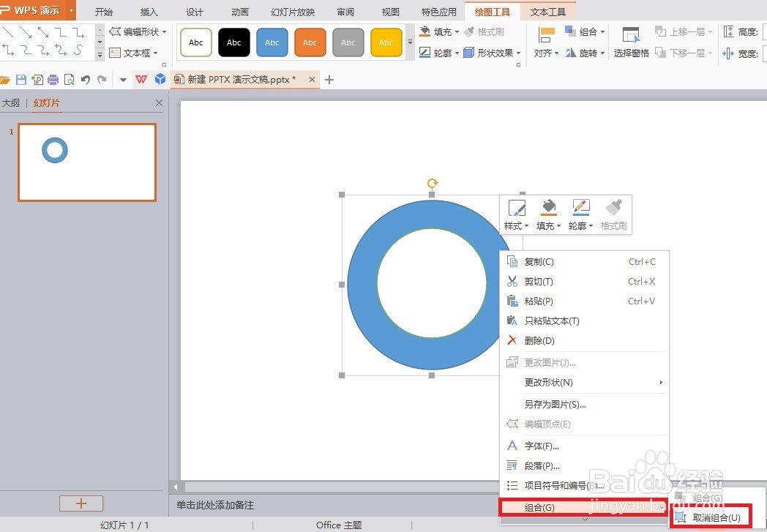767x532 pixels.
Task: Click the open folder icon
Action: pyautogui.click(x=5, y=80)
